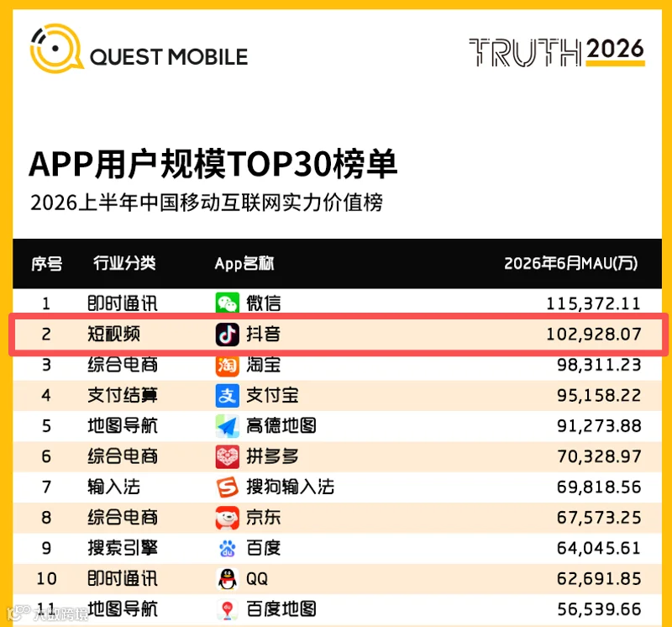The height and width of the screenshot is (627, 672).
Task: Click the MAU value 69,818.56
Action: 599,487
